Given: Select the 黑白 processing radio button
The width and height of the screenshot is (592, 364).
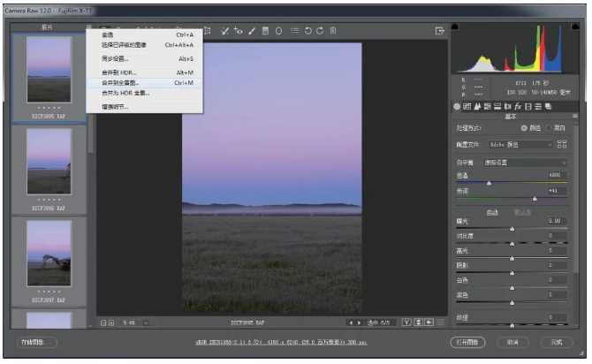Looking at the screenshot, I should click(549, 128).
